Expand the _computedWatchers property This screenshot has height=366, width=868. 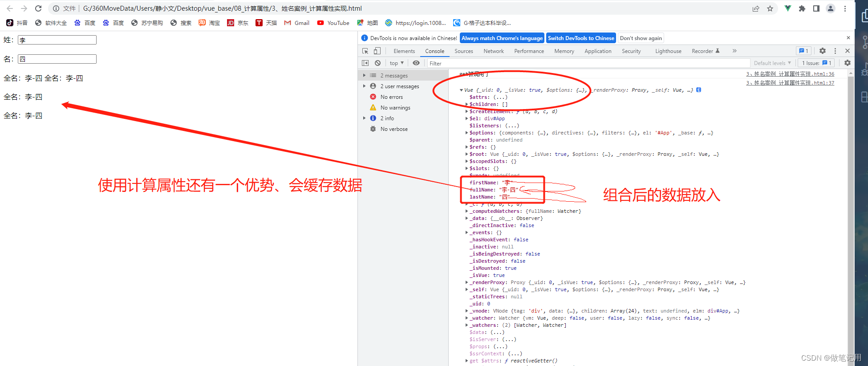pos(466,211)
